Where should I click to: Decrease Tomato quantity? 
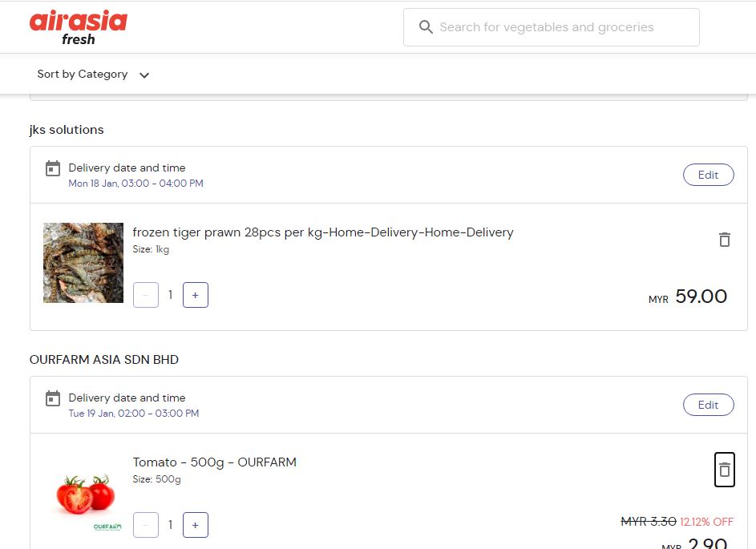[146, 525]
